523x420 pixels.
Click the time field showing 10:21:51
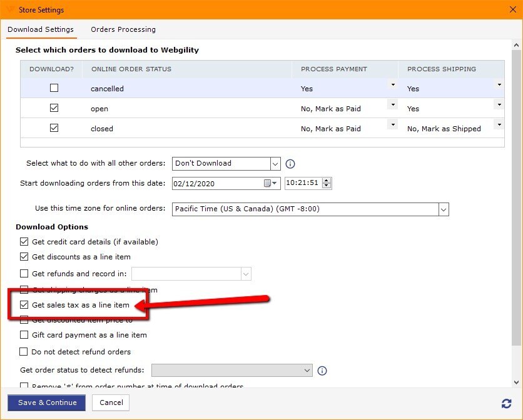tap(303, 183)
